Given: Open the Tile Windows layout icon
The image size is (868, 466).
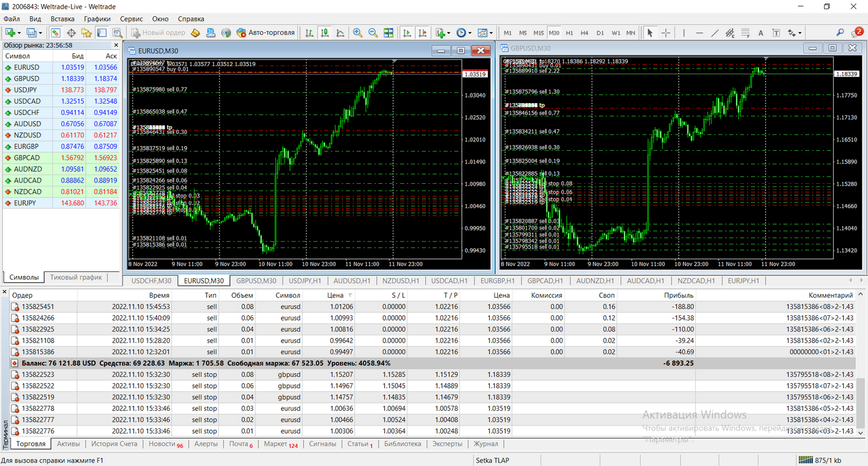Looking at the screenshot, I should pos(388,32).
